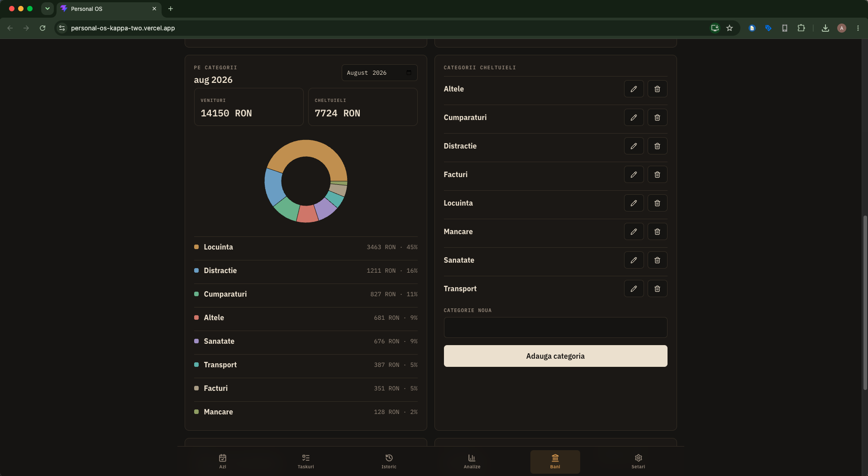Edit the Mancare category
Screen dimensions: 868x476
pos(634,231)
